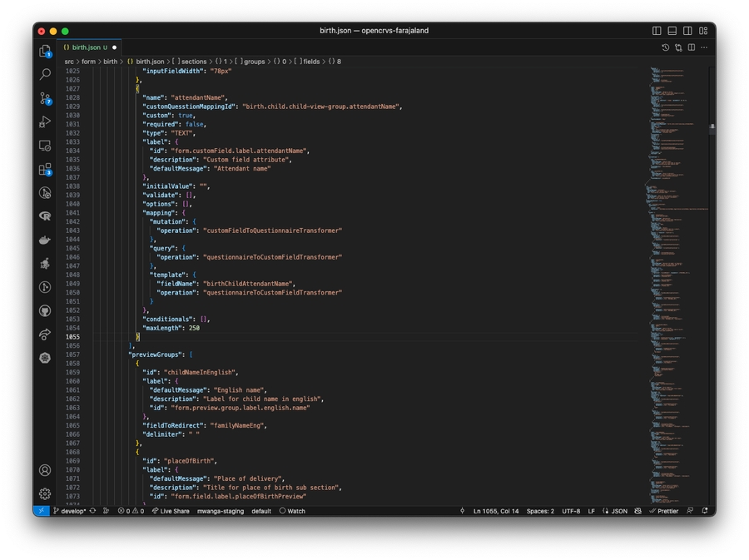Select JSON language mode in status bar
This screenshot has width=749, height=560.
coord(615,511)
